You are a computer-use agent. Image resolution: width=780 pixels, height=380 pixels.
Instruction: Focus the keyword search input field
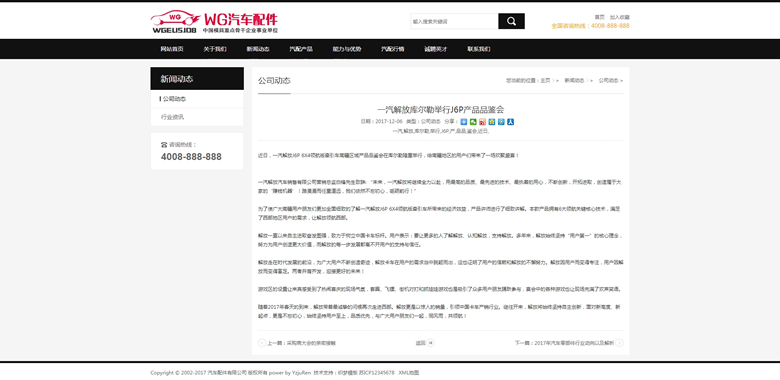454,21
